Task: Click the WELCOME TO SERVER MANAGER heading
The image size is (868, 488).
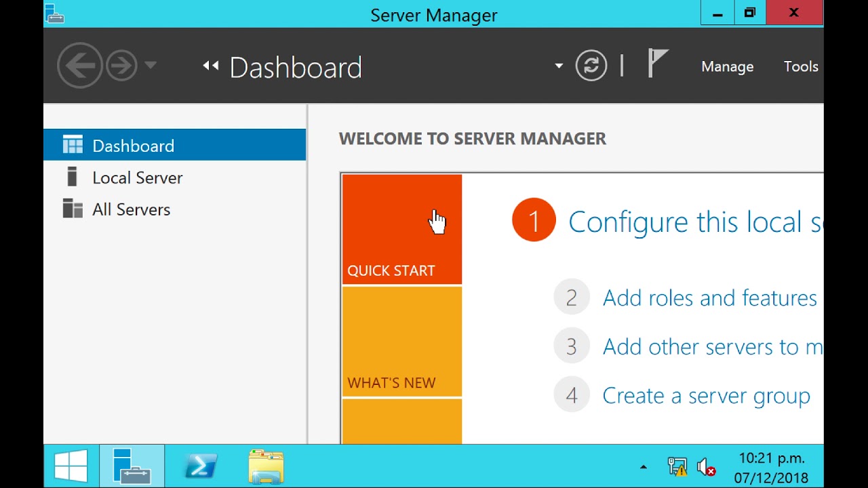Action: 473,138
